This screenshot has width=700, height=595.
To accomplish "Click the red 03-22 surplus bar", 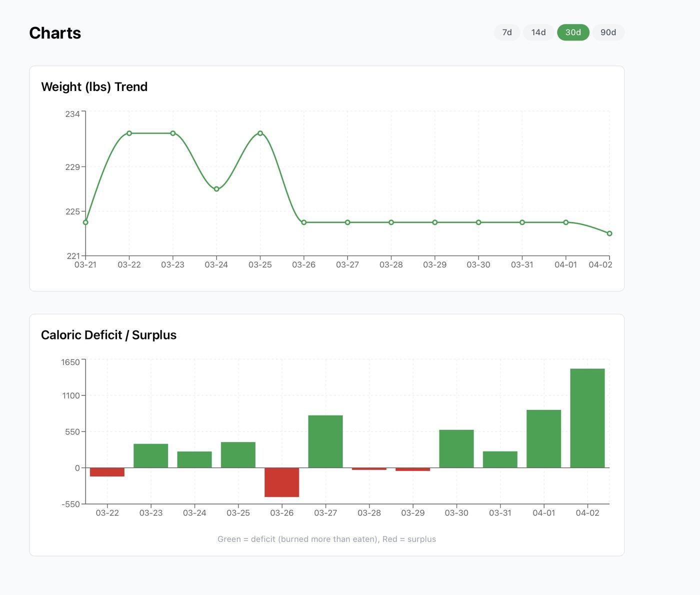I will (107, 472).
